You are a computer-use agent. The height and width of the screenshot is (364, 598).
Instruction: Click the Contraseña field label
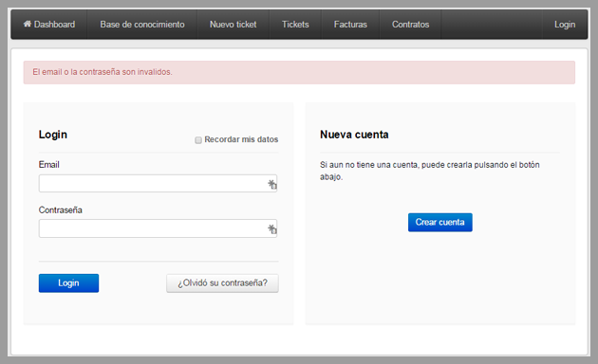coord(60,209)
